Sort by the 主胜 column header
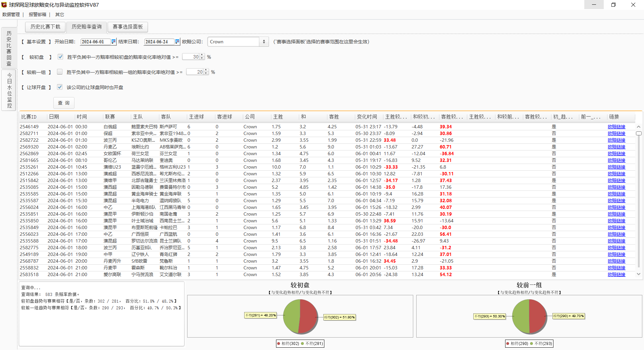 pos(285,117)
